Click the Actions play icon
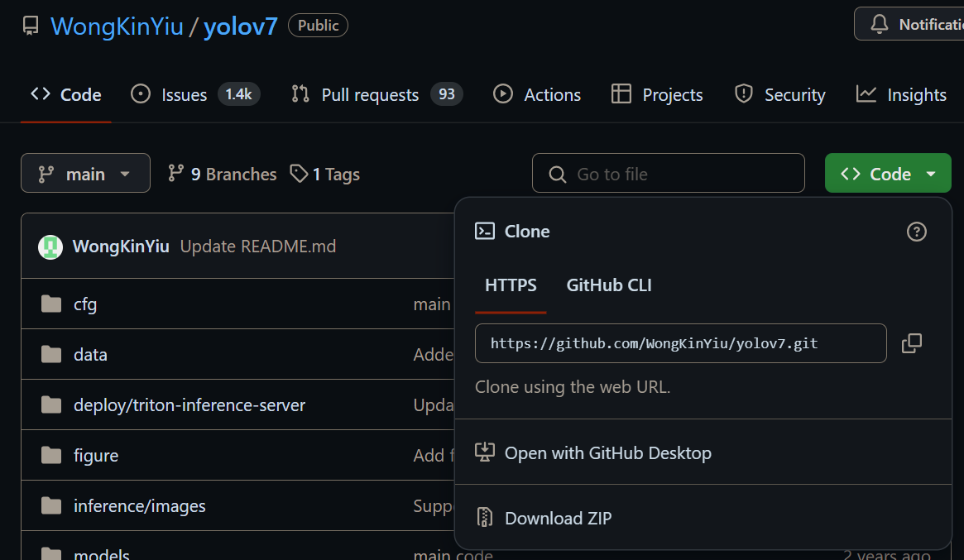 tap(503, 94)
